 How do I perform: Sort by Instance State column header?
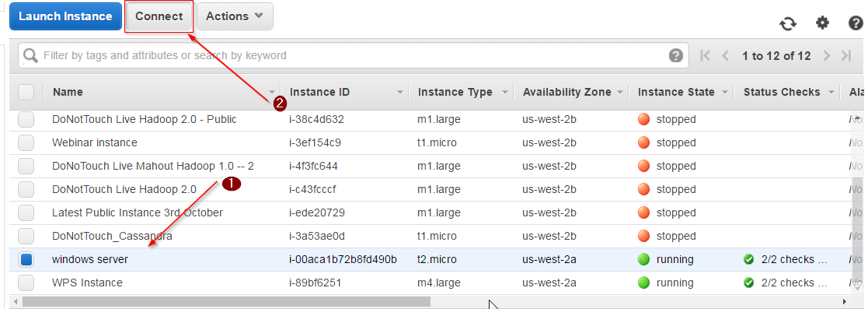pyautogui.click(x=676, y=92)
